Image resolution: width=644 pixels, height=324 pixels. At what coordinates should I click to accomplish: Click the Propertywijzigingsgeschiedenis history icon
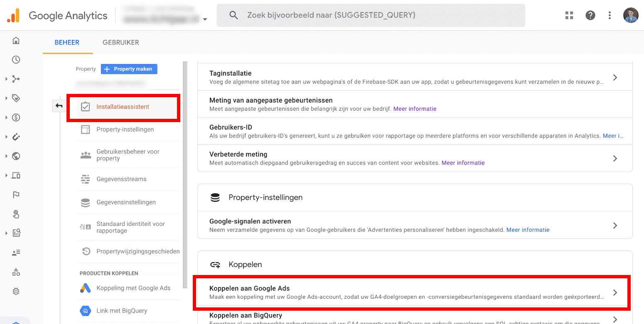pyautogui.click(x=86, y=251)
